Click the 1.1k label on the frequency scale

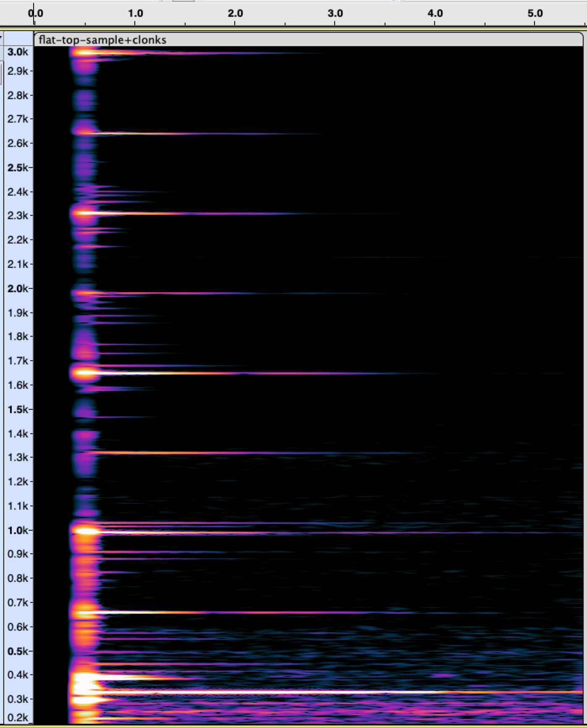point(18,506)
